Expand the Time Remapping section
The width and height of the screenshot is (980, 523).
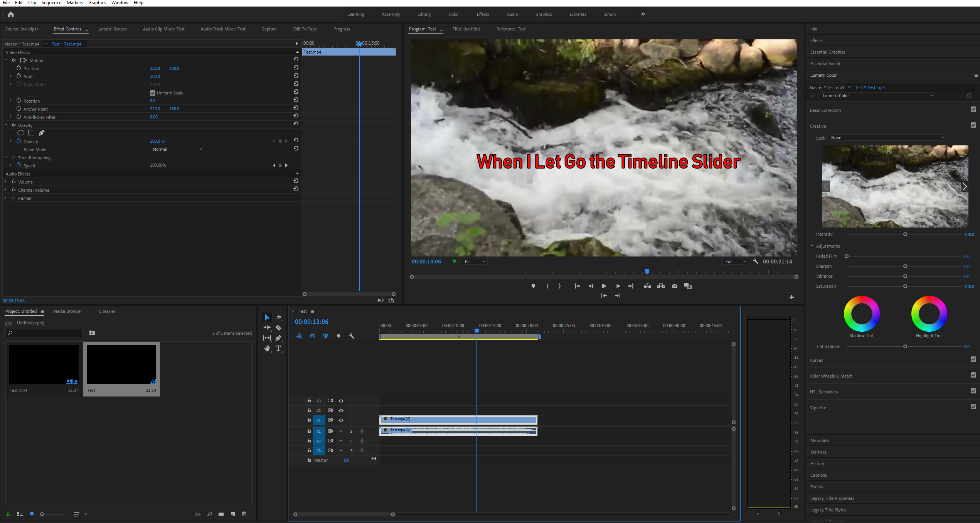click(7, 157)
